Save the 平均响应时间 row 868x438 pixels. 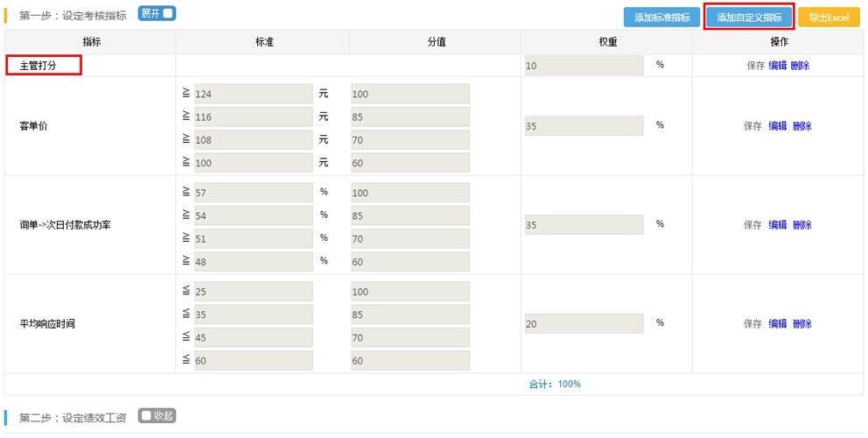click(x=752, y=323)
